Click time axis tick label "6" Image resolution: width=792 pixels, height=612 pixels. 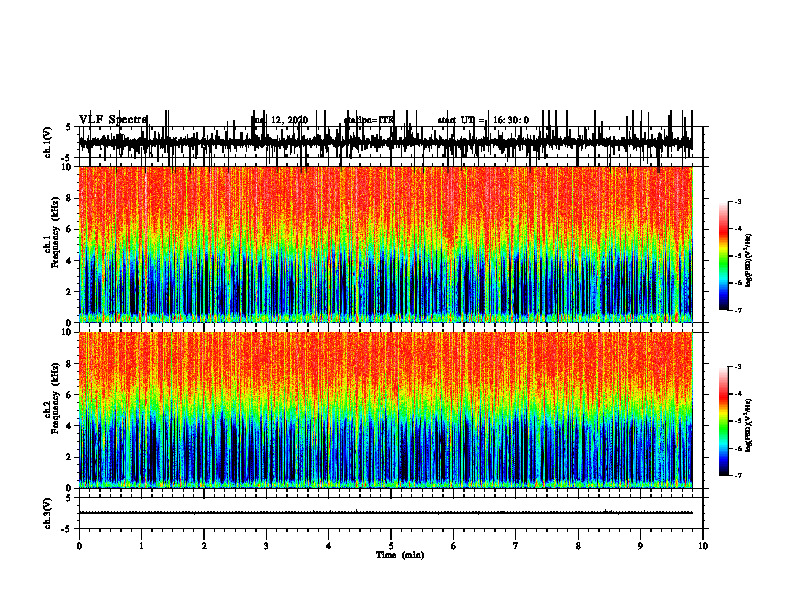point(454,546)
